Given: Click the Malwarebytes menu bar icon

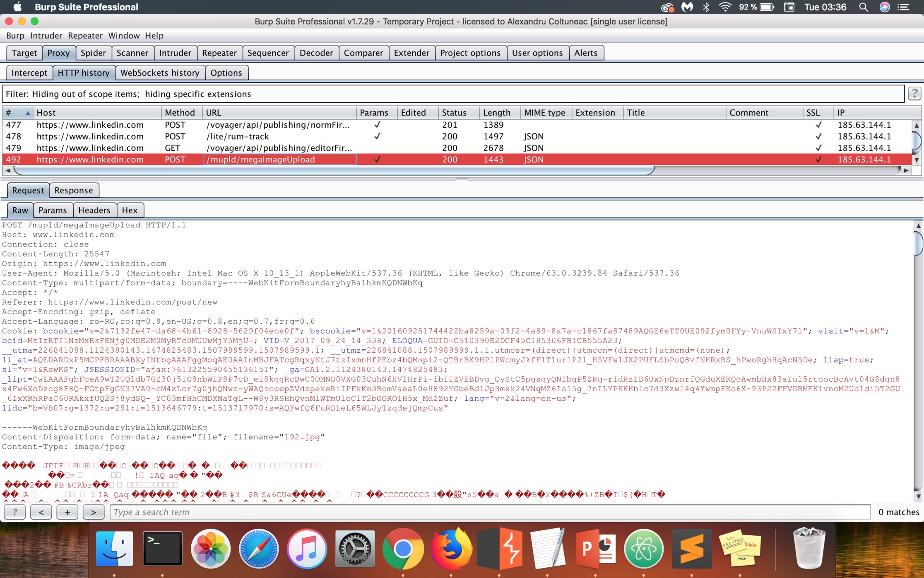Looking at the screenshot, I should 687,7.
